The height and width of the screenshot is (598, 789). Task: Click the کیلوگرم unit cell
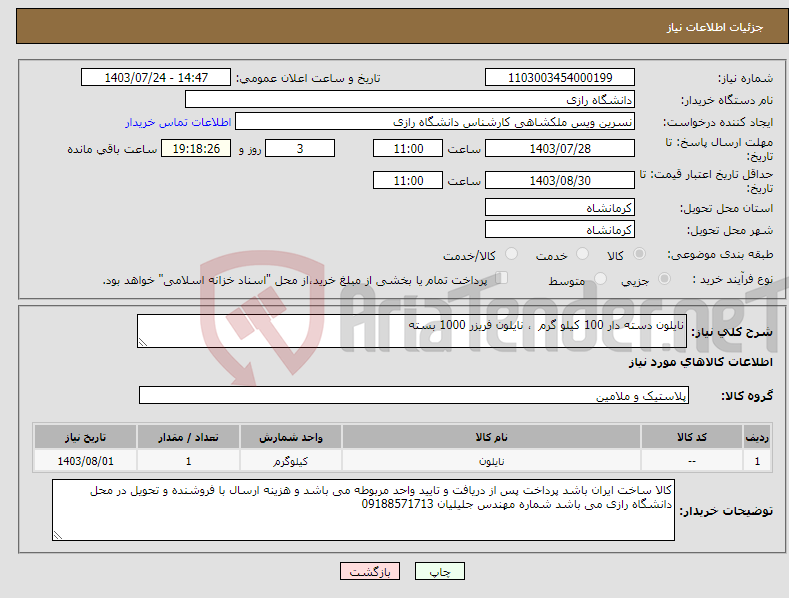(290, 461)
